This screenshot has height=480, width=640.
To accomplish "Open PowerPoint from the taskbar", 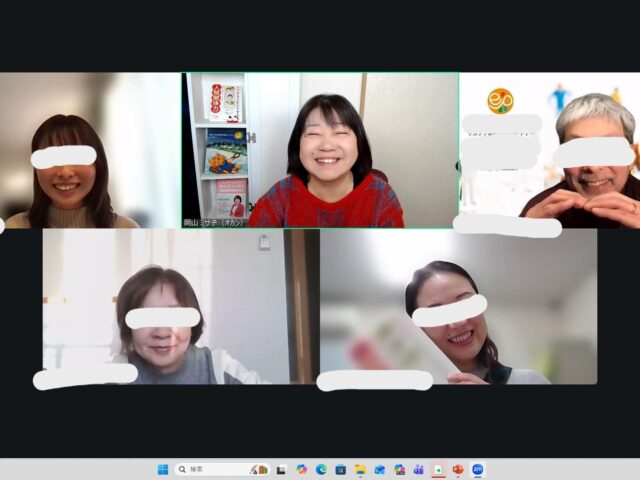I will (x=458, y=469).
